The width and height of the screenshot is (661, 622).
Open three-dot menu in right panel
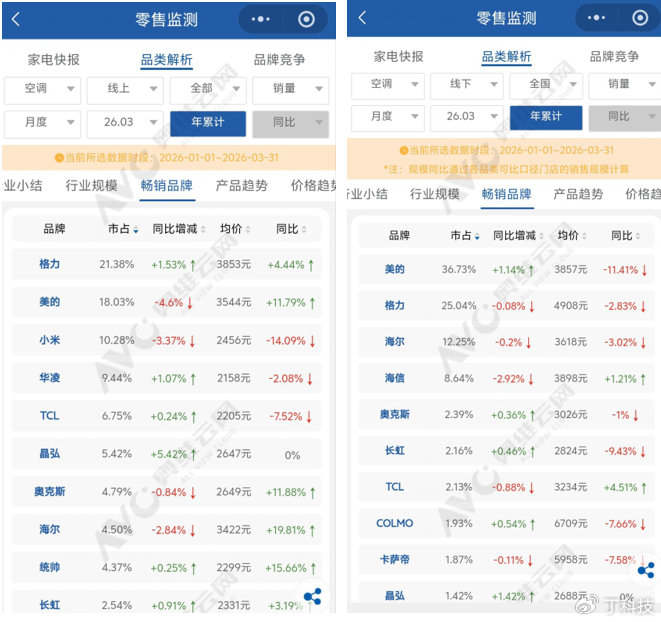click(596, 18)
